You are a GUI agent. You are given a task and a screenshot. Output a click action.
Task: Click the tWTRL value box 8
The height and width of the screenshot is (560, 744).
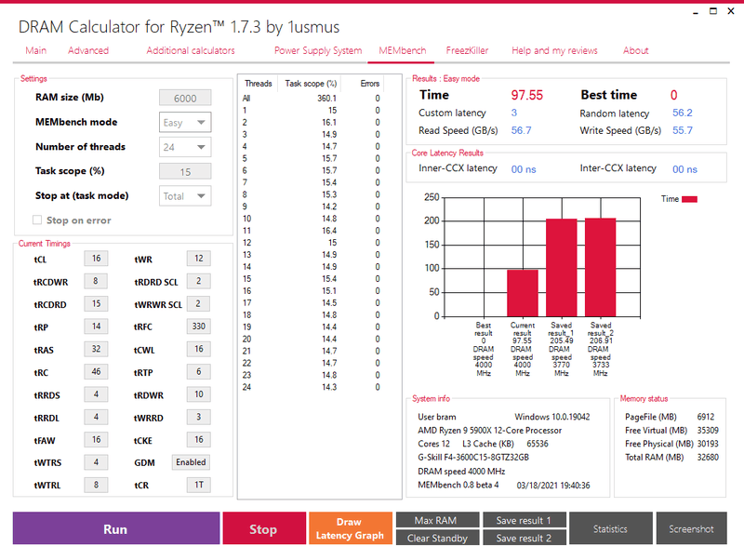[96, 485]
